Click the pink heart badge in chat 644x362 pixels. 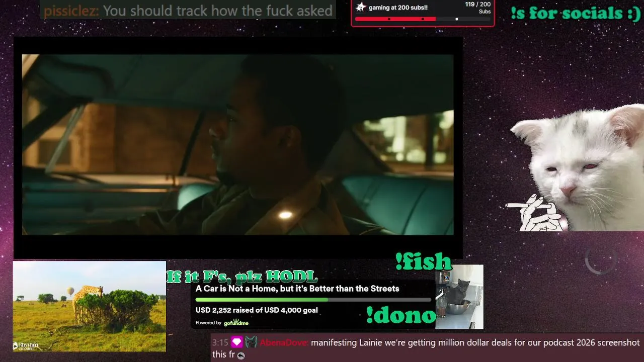(x=237, y=342)
